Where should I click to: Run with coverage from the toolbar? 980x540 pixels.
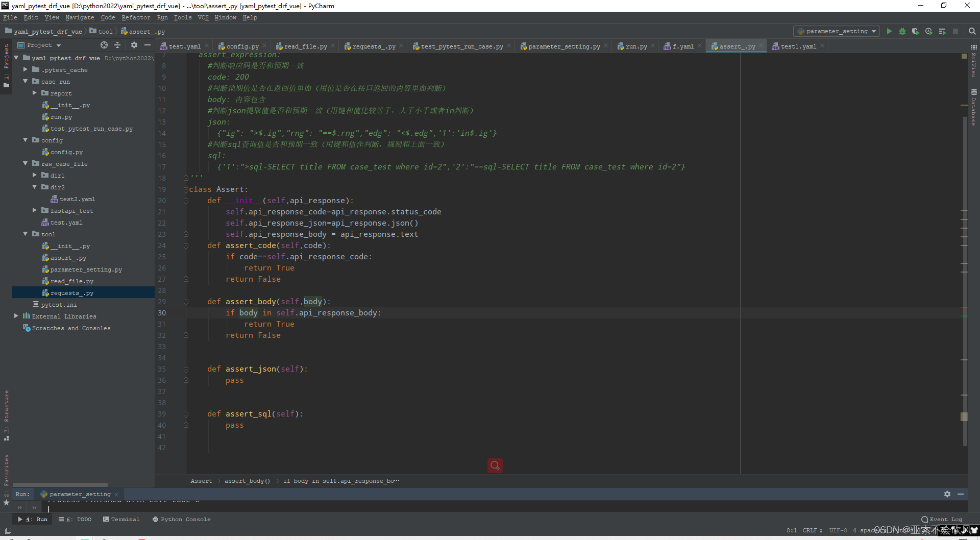coord(916,31)
